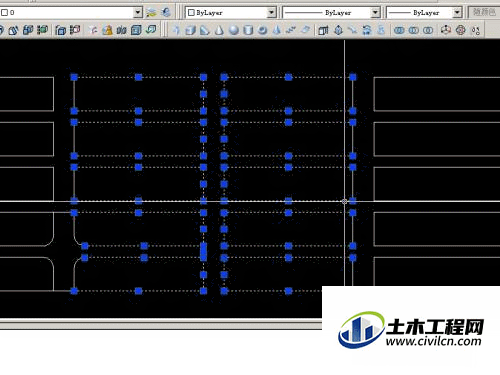Select the Pyramid solid tool
This screenshot has height=375, width=500.
(277, 30)
